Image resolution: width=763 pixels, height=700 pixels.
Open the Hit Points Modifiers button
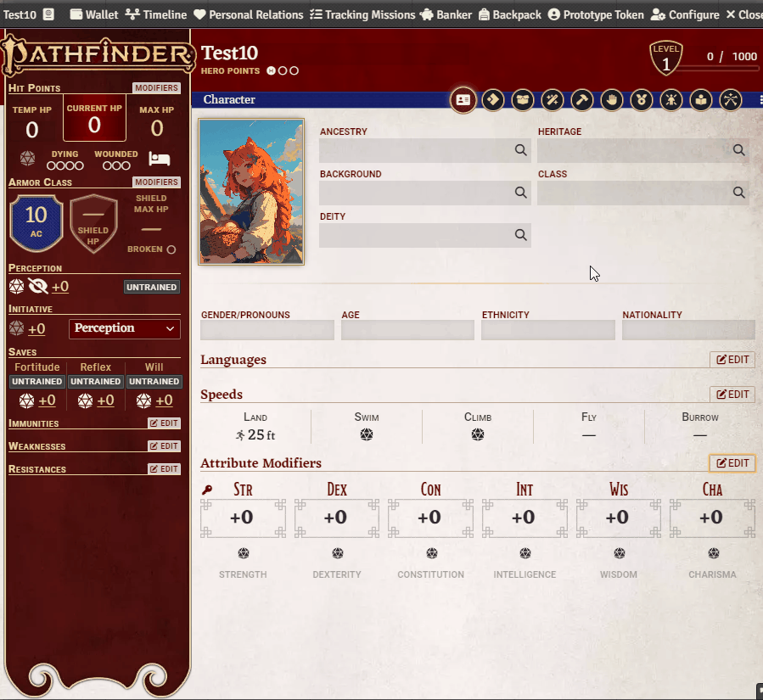[x=157, y=88]
